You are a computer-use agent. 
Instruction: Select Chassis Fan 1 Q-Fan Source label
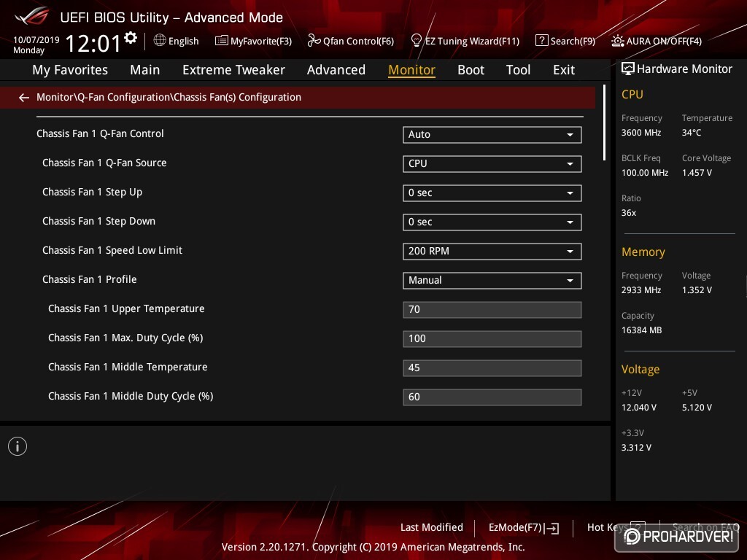click(104, 163)
